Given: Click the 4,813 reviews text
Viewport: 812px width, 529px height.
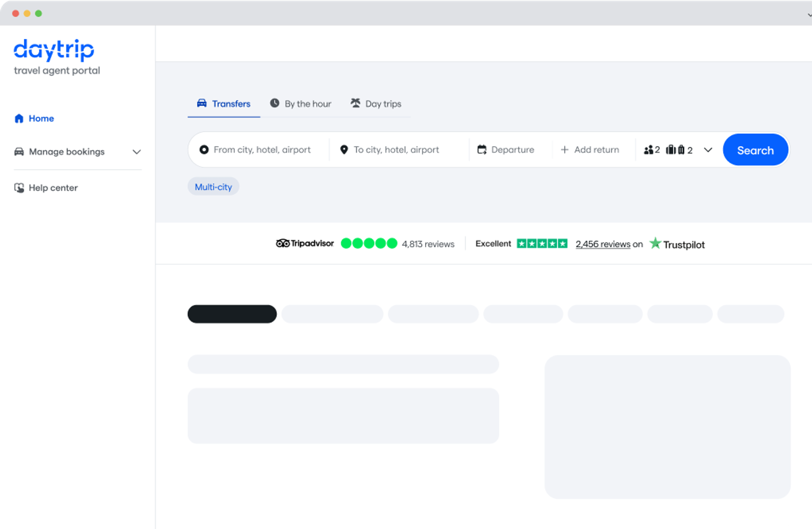Looking at the screenshot, I should click(x=428, y=244).
